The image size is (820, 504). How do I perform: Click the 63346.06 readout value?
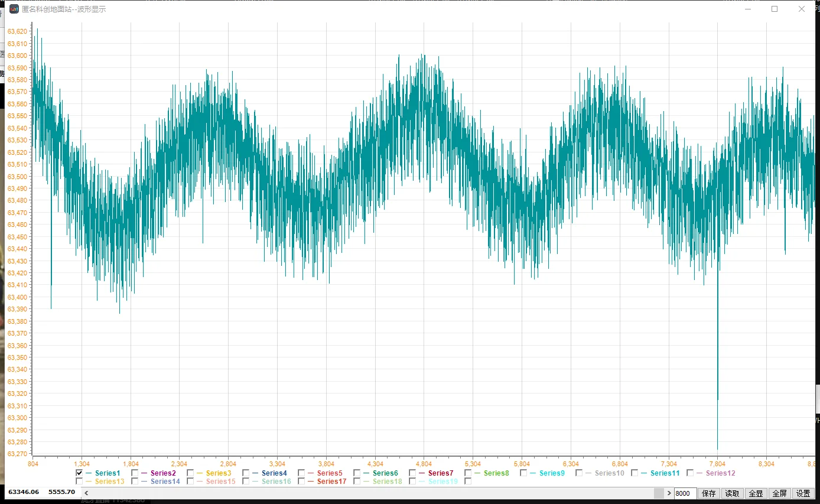pyautogui.click(x=24, y=492)
